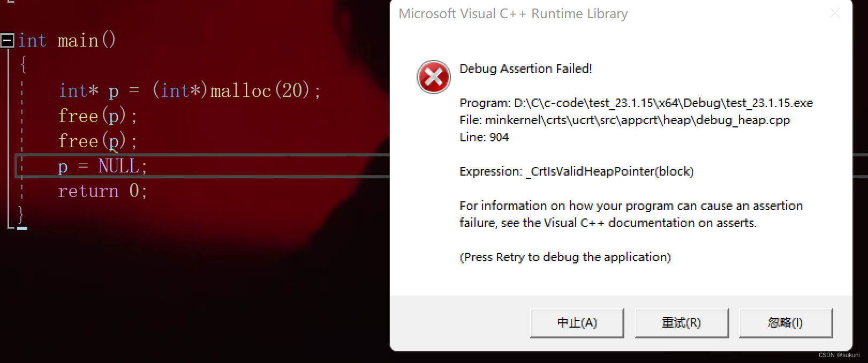
Task: Click the red error icon in dialog
Action: coord(433,77)
